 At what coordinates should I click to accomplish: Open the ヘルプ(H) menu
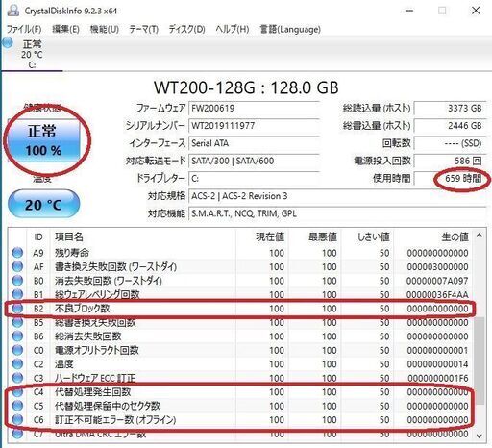(x=233, y=29)
